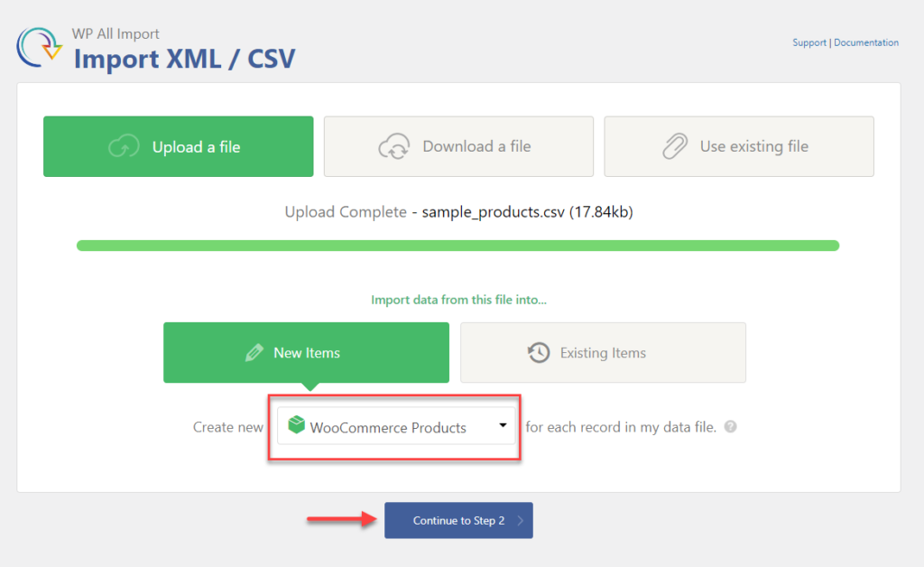Select the Existing Items option
This screenshot has height=567, width=924.
coord(603,353)
